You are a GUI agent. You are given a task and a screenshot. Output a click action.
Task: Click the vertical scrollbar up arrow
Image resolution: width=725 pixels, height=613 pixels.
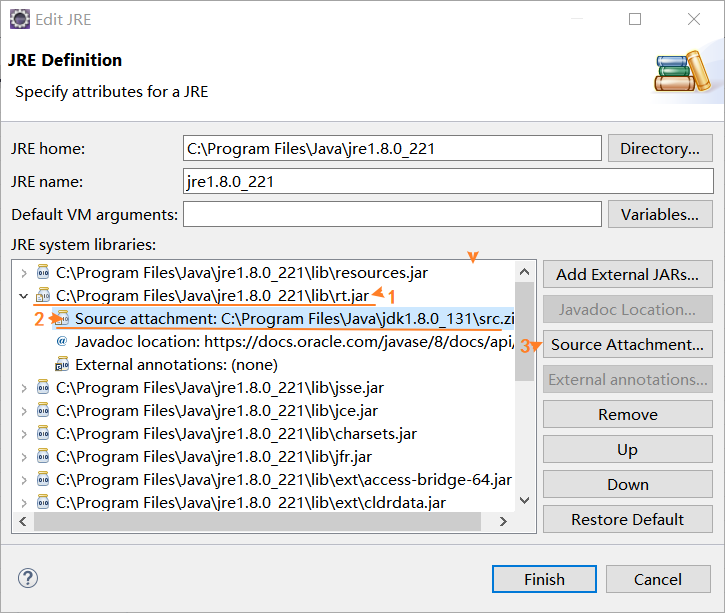click(x=524, y=272)
